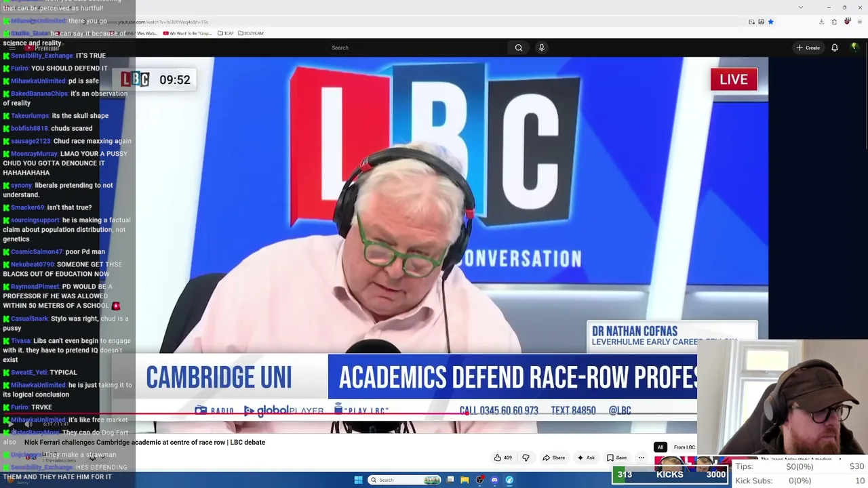Open the YouTube Create menu
868x488 pixels.
click(x=808, y=47)
